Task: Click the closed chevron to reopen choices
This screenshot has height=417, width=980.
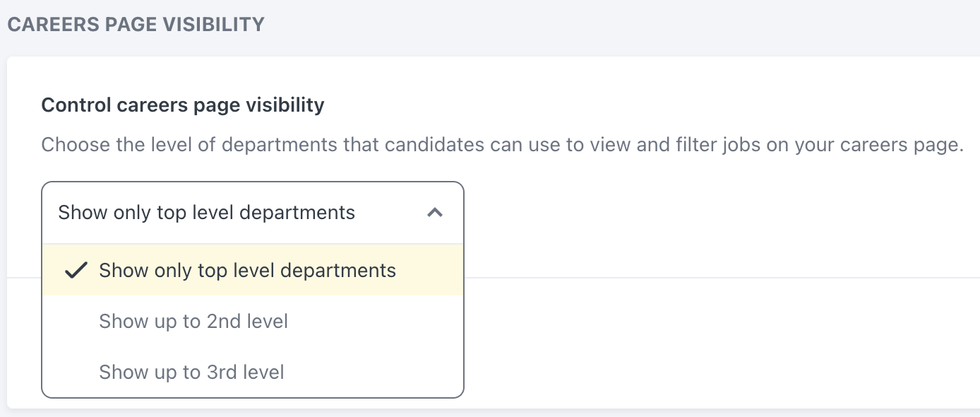Action: [x=436, y=212]
